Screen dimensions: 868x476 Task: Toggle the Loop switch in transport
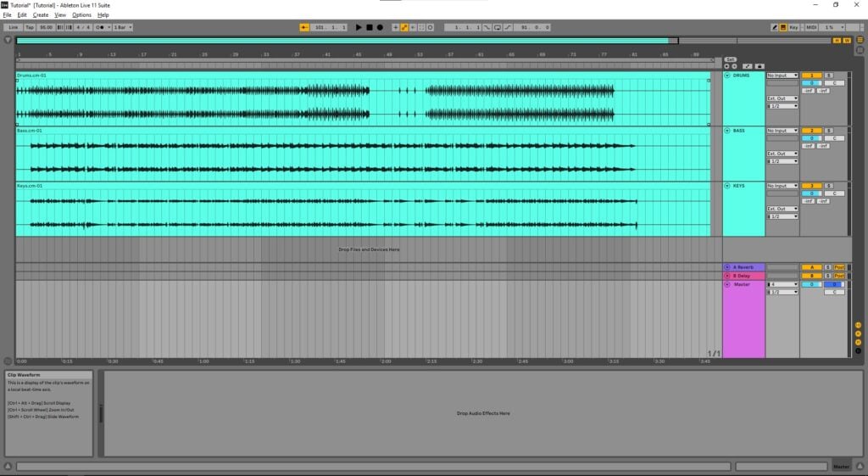tap(497, 27)
